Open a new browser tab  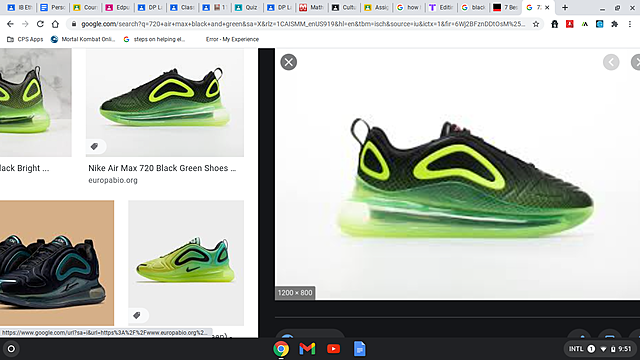[x=565, y=7]
